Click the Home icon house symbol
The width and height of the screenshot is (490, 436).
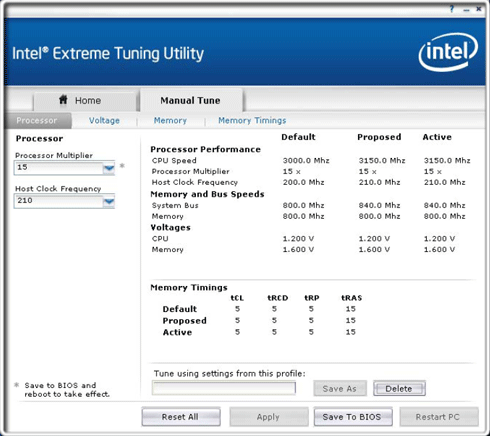tap(63, 99)
